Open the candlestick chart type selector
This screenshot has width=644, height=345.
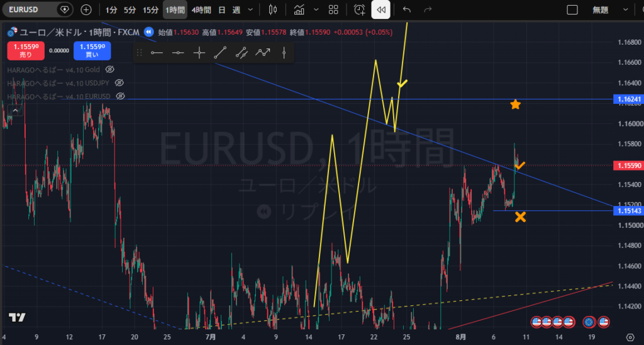[x=273, y=10]
